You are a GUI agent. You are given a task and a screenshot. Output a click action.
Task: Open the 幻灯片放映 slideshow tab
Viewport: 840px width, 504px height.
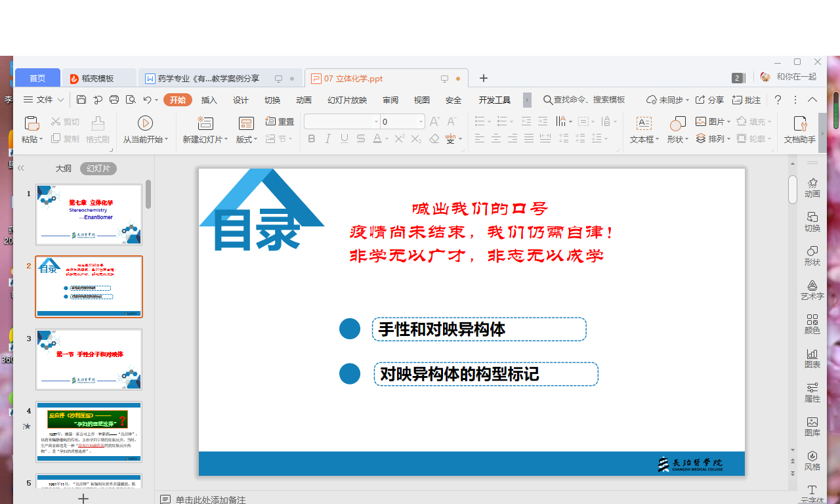tap(346, 100)
